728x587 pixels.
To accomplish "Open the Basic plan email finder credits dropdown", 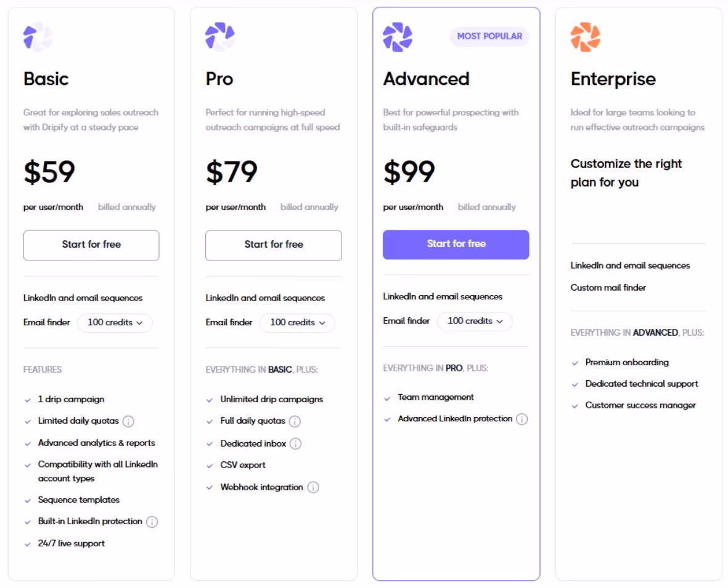I will [115, 323].
